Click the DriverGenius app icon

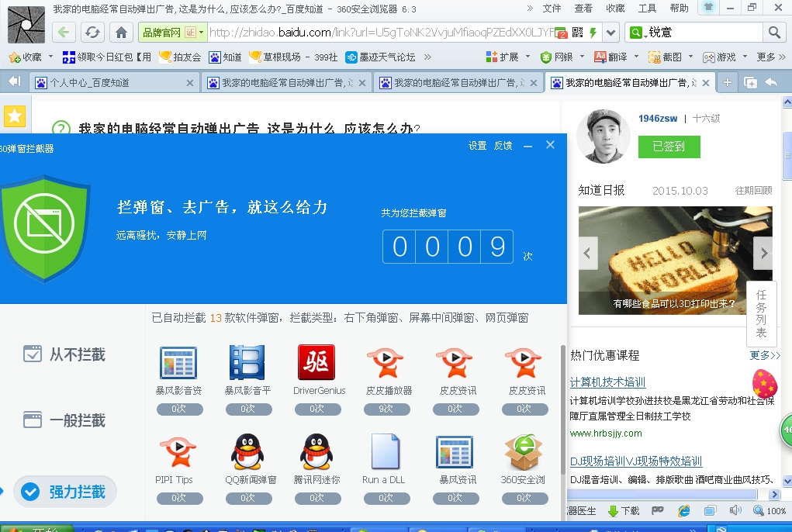tap(316, 362)
